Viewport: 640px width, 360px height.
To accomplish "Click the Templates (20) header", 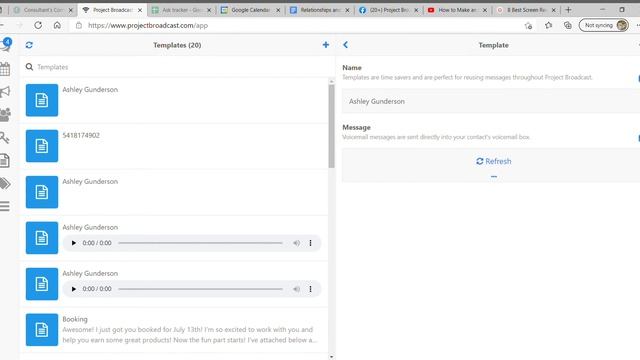I will click(x=177, y=45).
